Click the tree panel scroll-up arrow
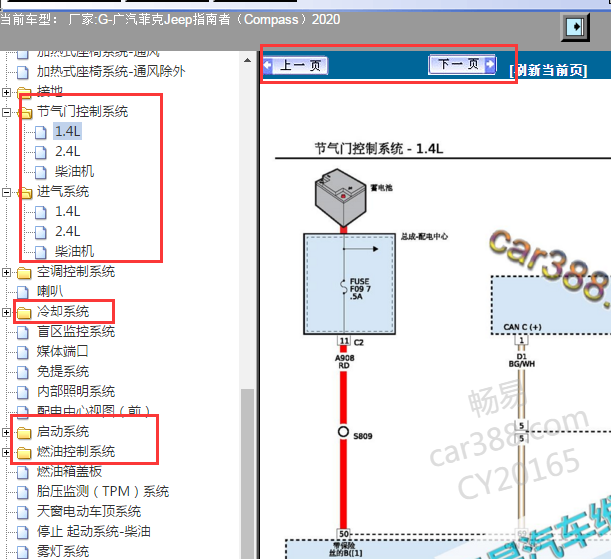The width and height of the screenshot is (611, 559). (x=247, y=60)
